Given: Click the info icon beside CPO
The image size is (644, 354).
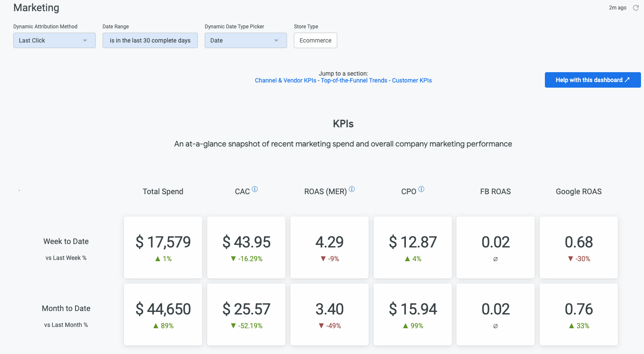Looking at the screenshot, I should click(421, 189).
